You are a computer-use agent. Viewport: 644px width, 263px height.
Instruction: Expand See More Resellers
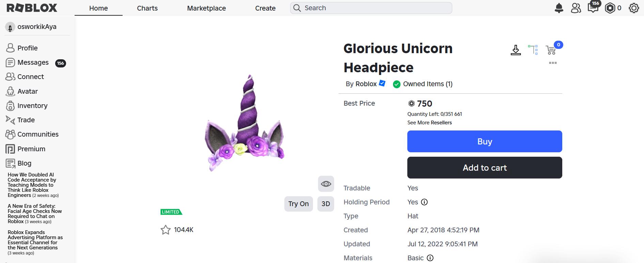429,123
